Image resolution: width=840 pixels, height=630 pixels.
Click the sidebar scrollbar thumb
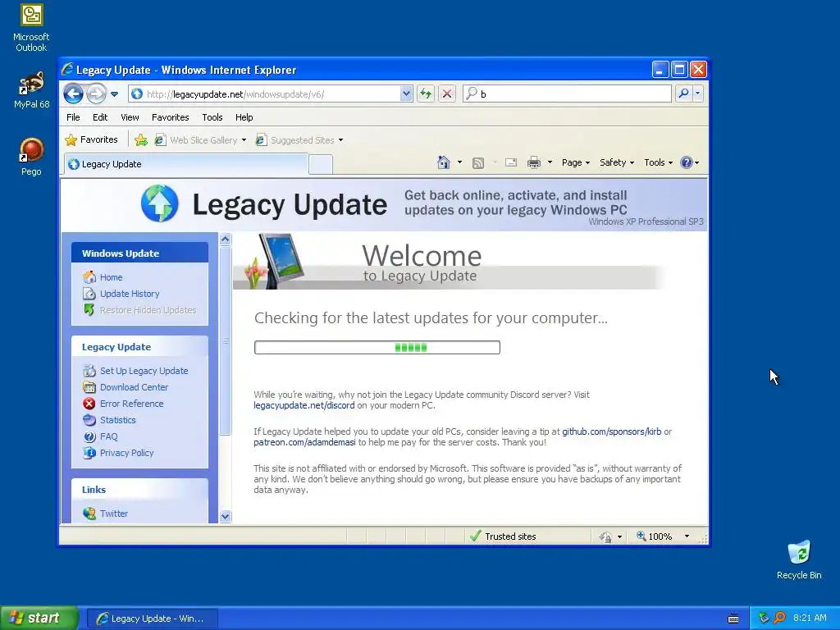[x=225, y=340]
